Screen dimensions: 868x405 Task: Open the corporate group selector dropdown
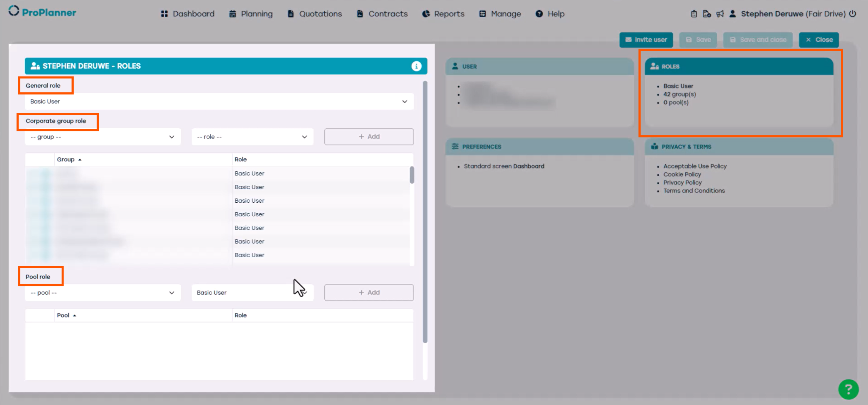coord(102,137)
